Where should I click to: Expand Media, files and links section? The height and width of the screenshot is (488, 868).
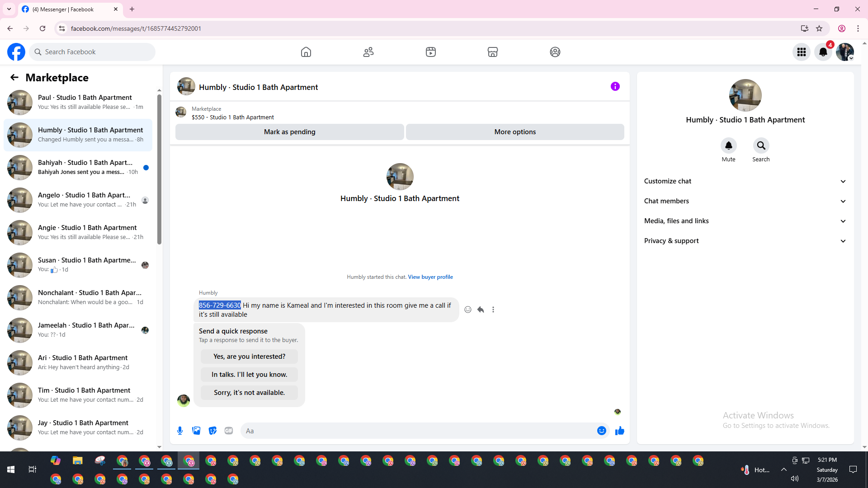click(745, 221)
